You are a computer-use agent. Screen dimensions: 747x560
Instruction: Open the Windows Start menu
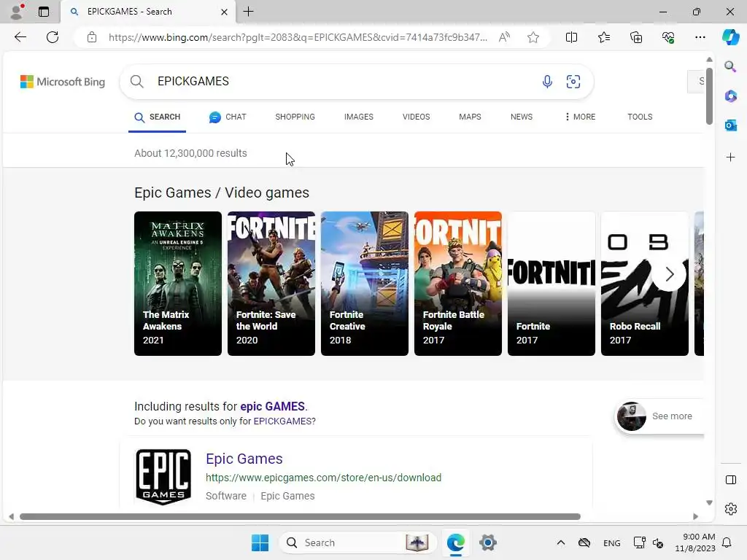tap(260, 542)
